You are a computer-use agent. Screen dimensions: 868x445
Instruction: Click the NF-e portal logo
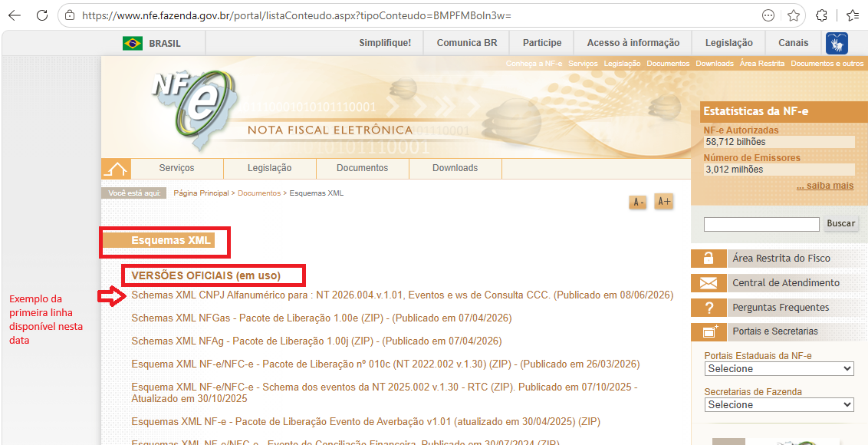[195, 108]
